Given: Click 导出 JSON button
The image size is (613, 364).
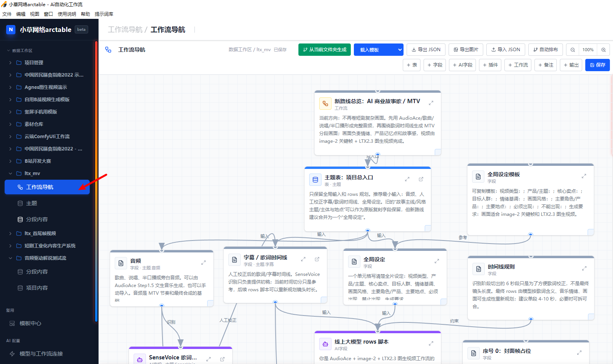Looking at the screenshot, I should point(426,50).
